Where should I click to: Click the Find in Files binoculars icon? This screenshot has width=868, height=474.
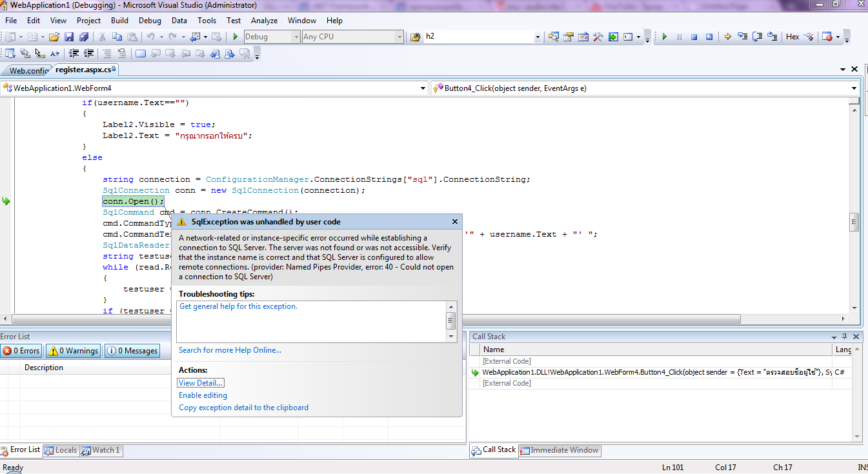(x=415, y=37)
